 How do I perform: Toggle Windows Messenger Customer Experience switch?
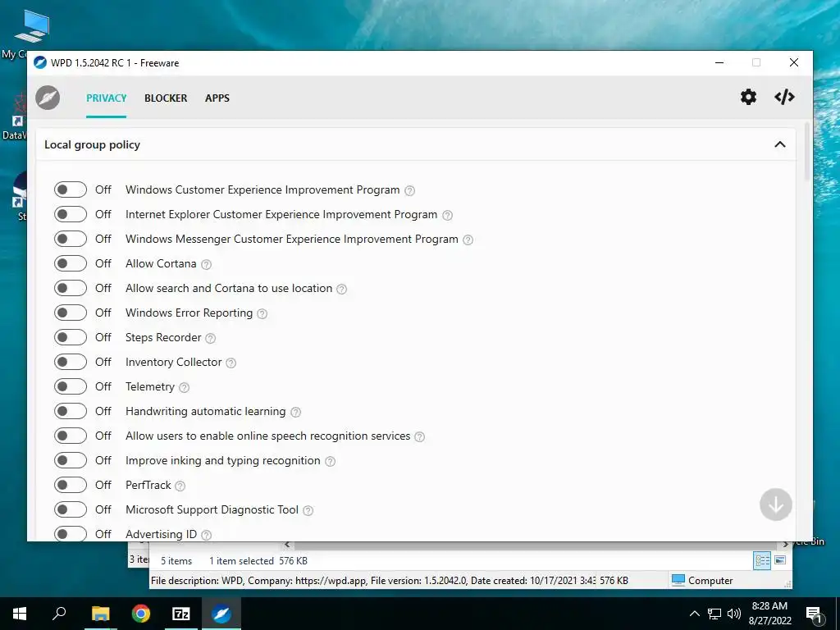coord(71,239)
